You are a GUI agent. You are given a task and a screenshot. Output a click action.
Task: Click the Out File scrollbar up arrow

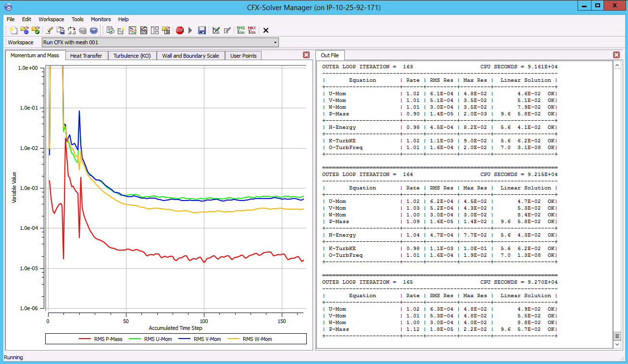(x=617, y=65)
